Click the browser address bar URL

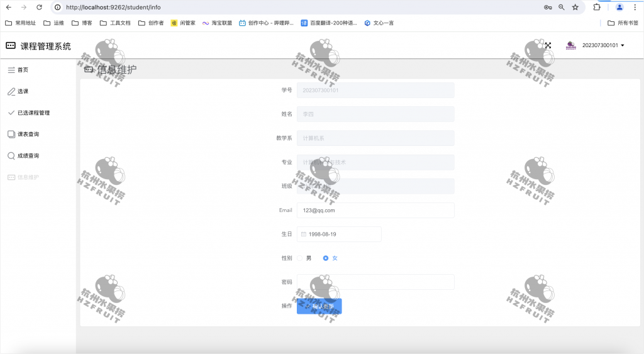pyautogui.click(x=113, y=8)
